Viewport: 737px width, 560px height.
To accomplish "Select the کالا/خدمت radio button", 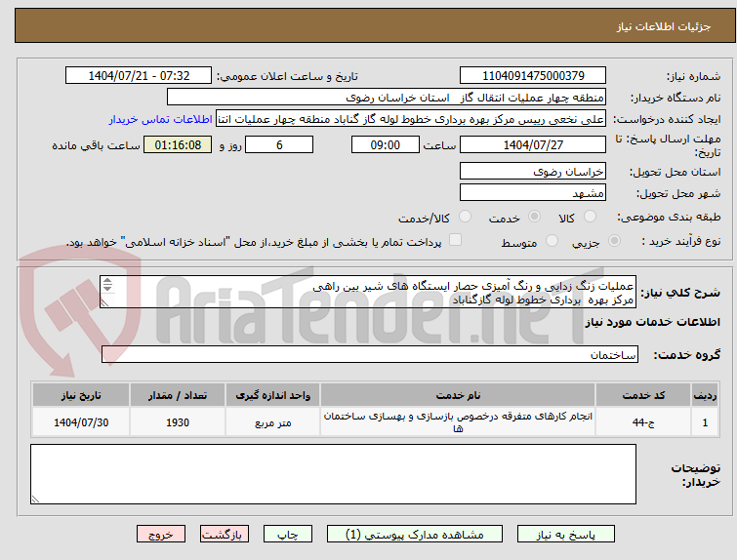I will pyautogui.click(x=465, y=217).
